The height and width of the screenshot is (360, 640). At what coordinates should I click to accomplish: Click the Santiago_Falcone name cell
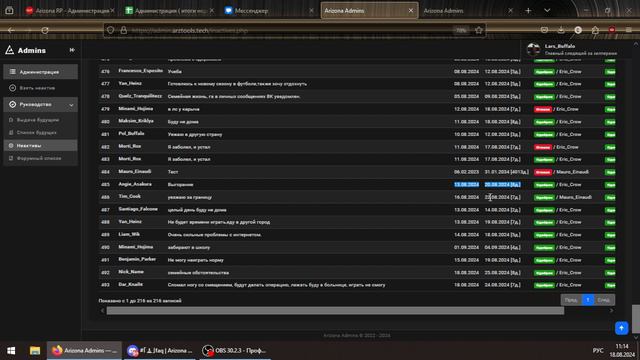[138, 209]
